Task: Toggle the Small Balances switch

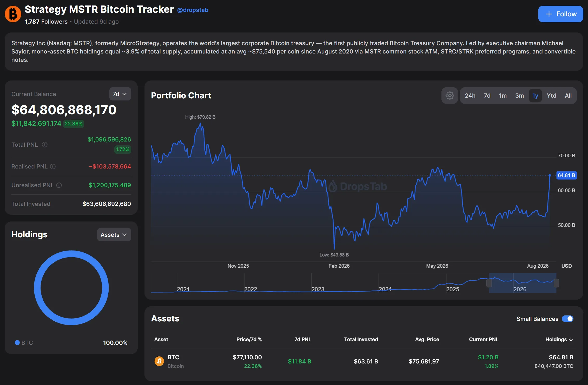Action: (x=567, y=319)
